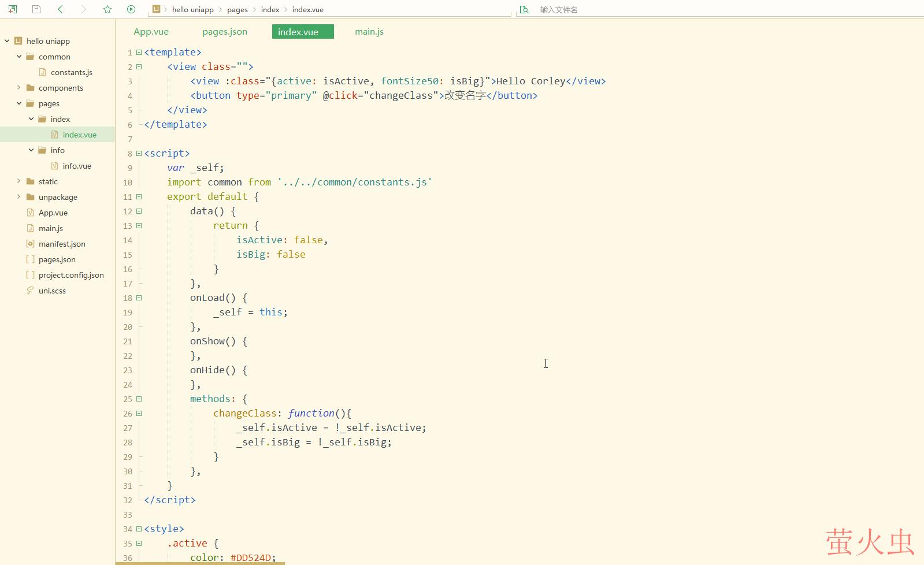Fold the template block at line 1
The width and height of the screenshot is (924, 565).
[139, 52]
